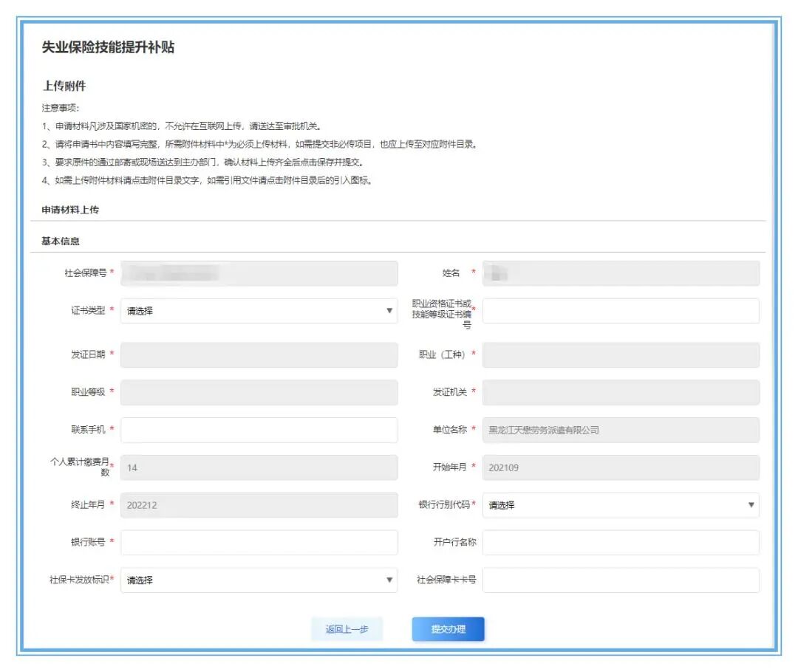Click the 发证日期 field

(x=259, y=355)
